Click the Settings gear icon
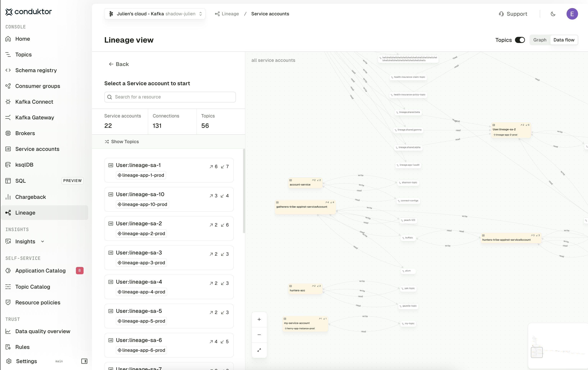588x370 pixels. pos(9,361)
